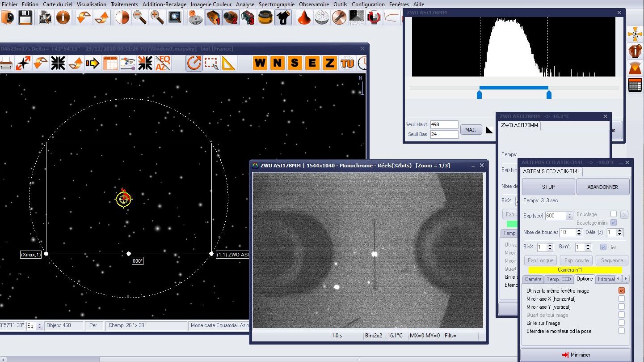The image size is (644, 362).
Task: Select the dashed rectangle selection tool
Action: point(211,64)
